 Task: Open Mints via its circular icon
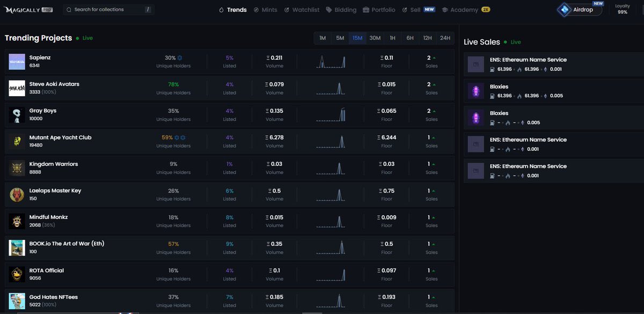(257, 10)
